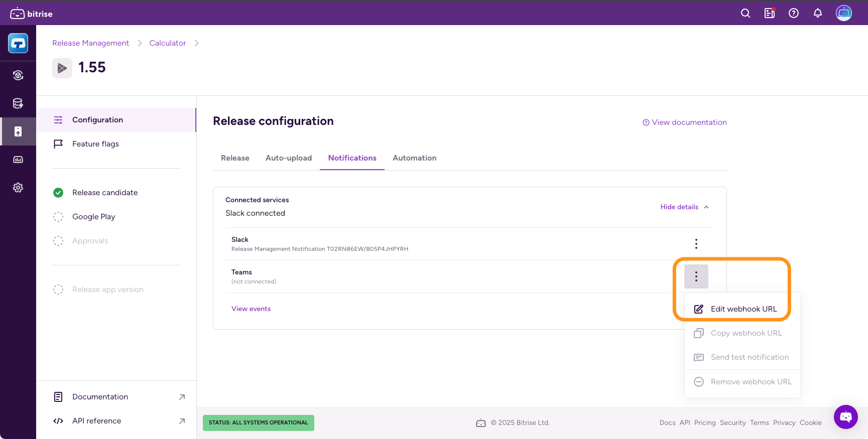The image size is (868, 439).
Task: Open the help question mark icon
Action: [794, 14]
